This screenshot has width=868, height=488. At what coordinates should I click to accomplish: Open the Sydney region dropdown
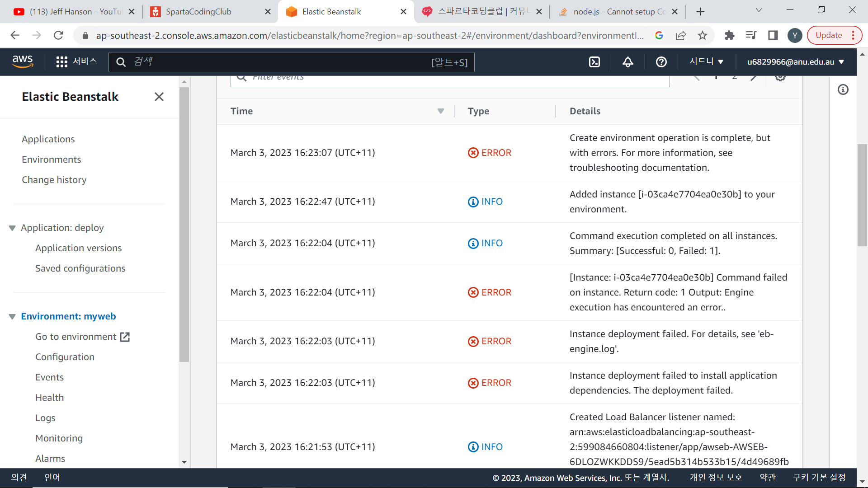tap(706, 61)
